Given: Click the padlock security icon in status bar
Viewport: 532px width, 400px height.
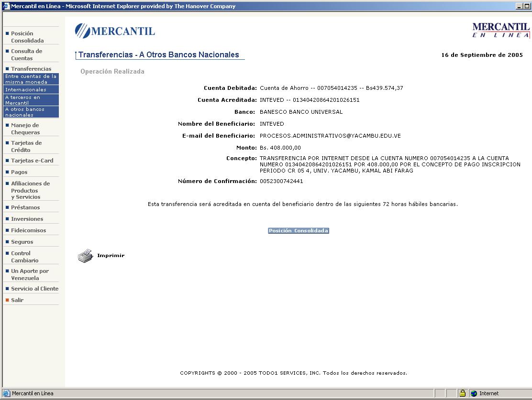Looking at the screenshot, I should (x=463, y=393).
